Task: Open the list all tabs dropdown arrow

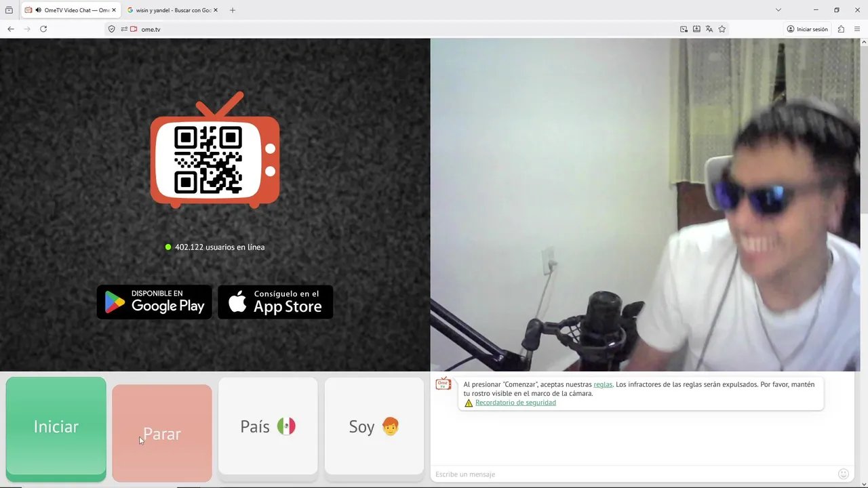Action: [x=778, y=10]
